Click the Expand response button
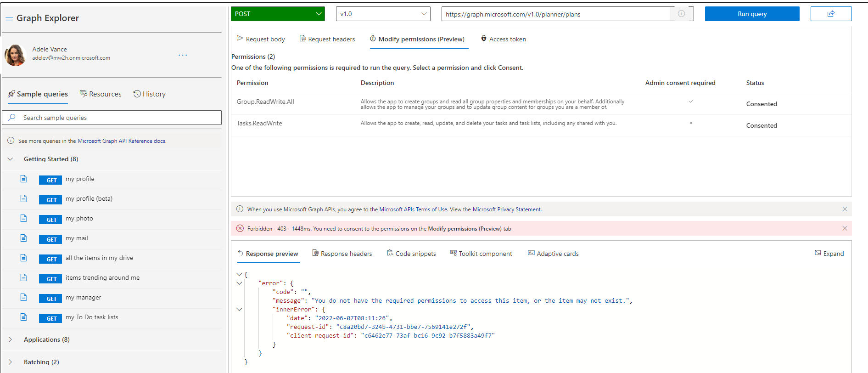The image size is (868, 373). (829, 254)
